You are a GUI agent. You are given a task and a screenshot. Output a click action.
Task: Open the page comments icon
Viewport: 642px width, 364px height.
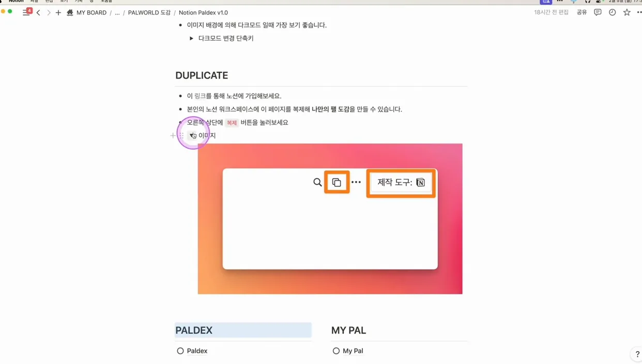tap(598, 12)
